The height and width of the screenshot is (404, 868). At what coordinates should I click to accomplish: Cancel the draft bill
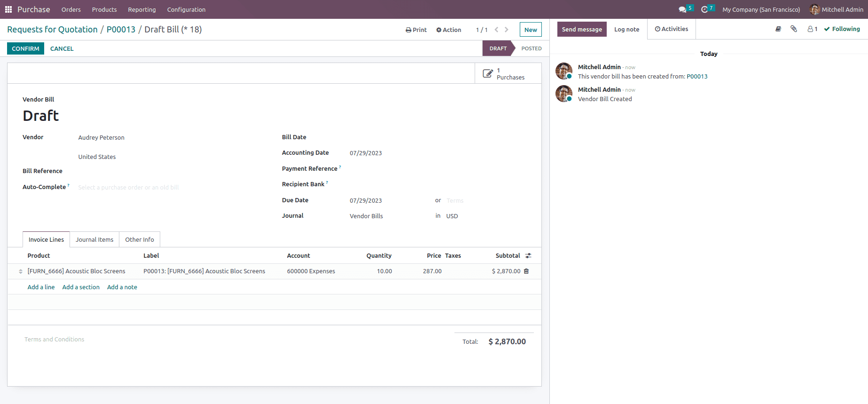pyautogui.click(x=62, y=48)
